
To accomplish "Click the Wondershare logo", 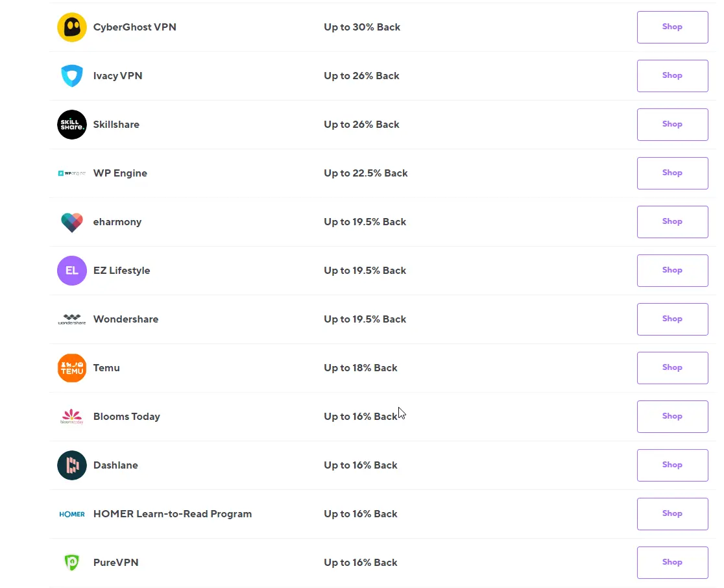I will pyautogui.click(x=71, y=319).
